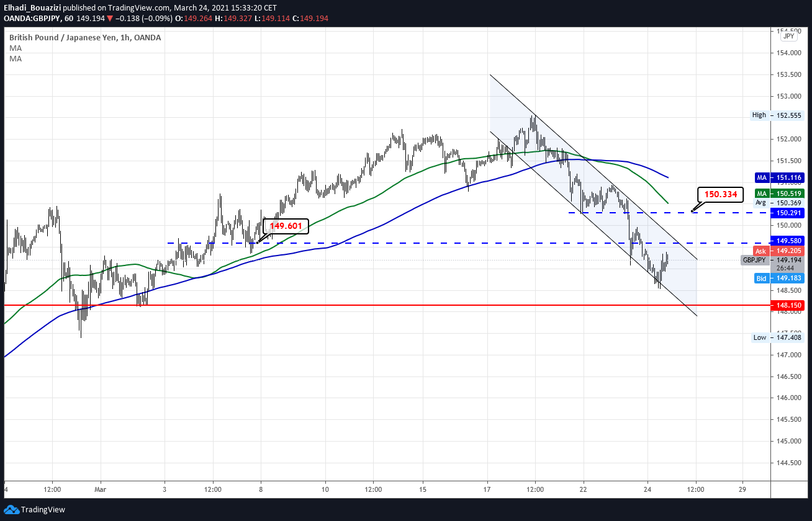Click the date 15 on the time axis

(422, 489)
